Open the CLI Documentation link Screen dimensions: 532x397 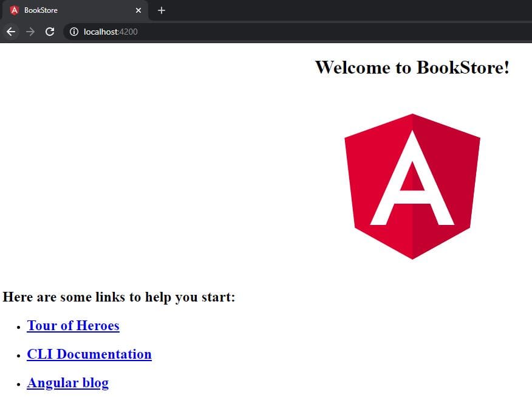tap(89, 354)
